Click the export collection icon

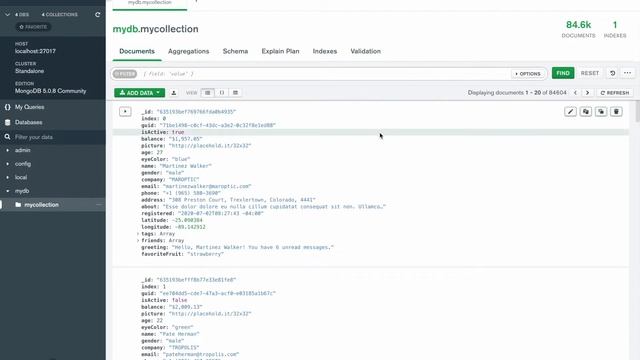(174, 93)
